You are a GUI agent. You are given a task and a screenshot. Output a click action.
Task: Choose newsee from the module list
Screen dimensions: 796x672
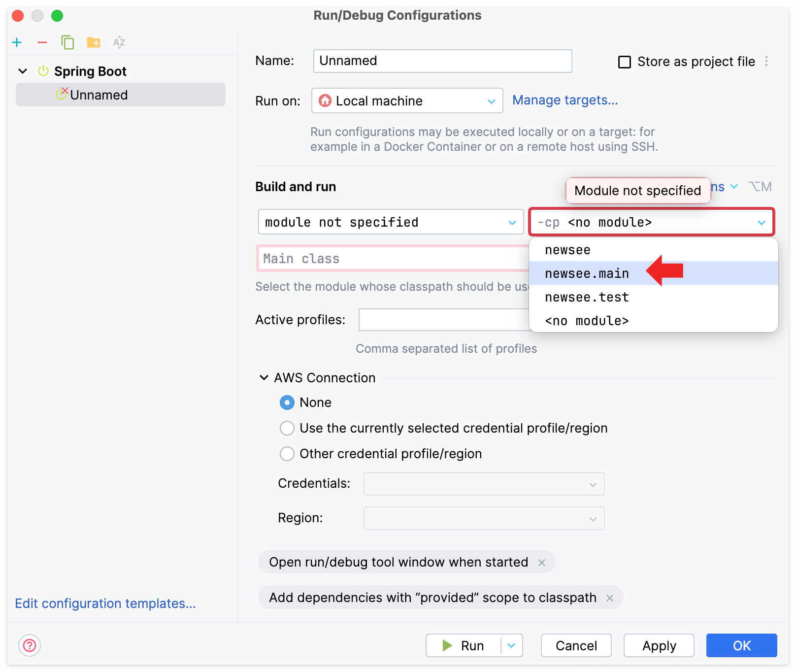click(x=653, y=250)
